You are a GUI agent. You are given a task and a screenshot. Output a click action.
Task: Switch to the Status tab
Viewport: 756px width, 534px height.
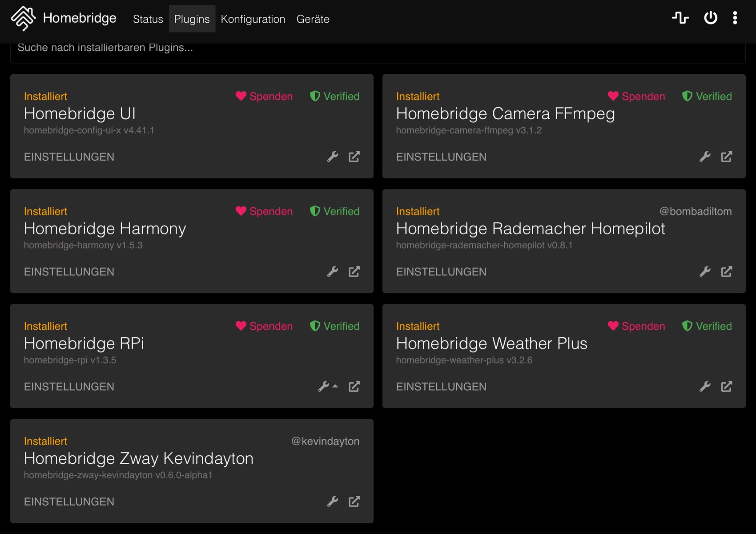[x=148, y=19]
